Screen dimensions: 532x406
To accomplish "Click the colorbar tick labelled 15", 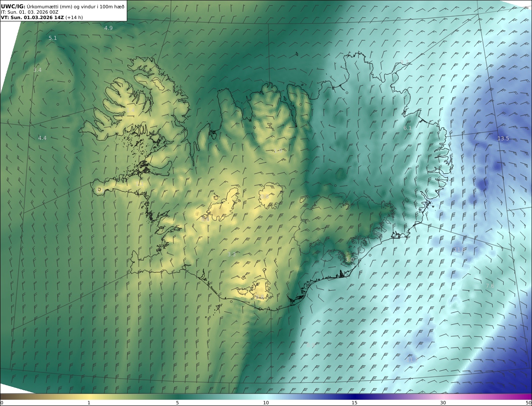I will (x=355, y=403).
